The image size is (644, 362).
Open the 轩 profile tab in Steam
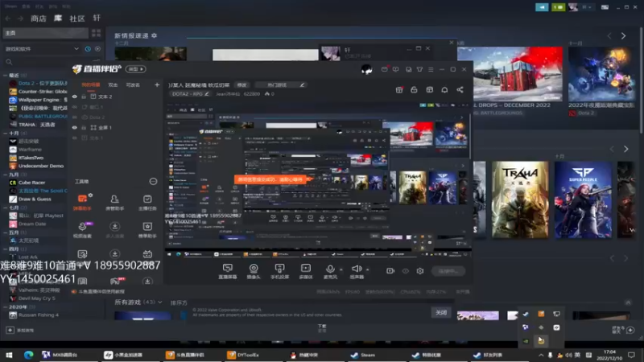[x=97, y=19]
